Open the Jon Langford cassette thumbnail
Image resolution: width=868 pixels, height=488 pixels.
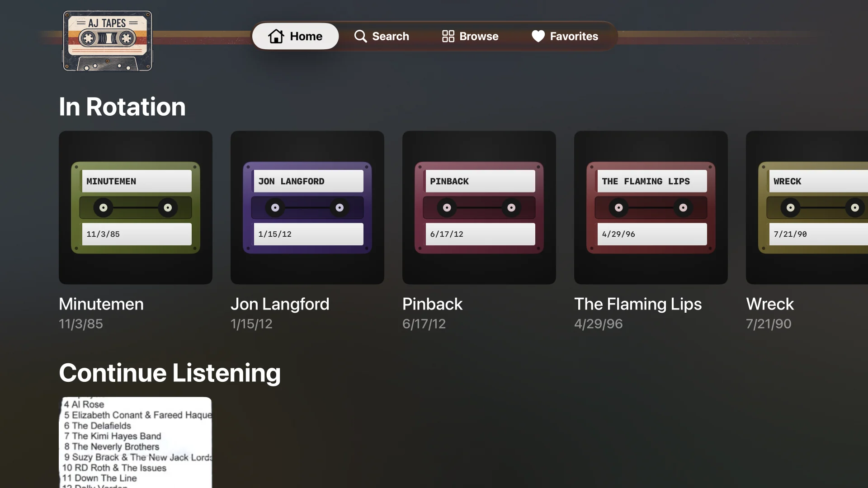pyautogui.click(x=307, y=207)
